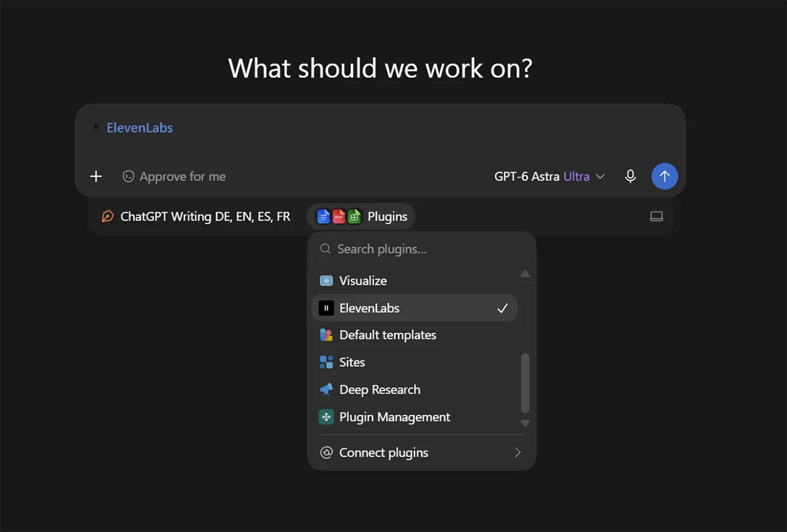Click the search magnifier icon
Viewport: 787px width, 532px height.
point(325,249)
